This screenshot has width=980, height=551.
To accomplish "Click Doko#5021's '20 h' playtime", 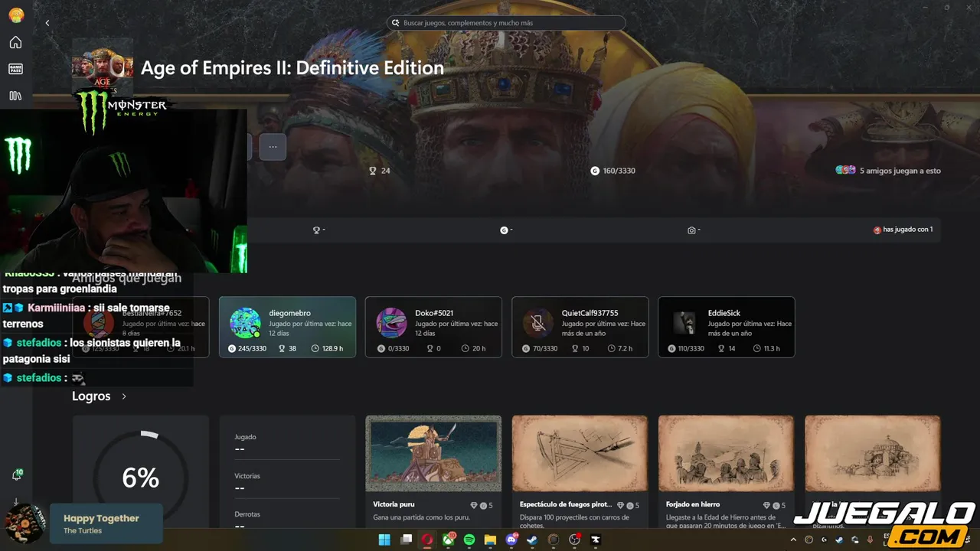I will coord(479,349).
